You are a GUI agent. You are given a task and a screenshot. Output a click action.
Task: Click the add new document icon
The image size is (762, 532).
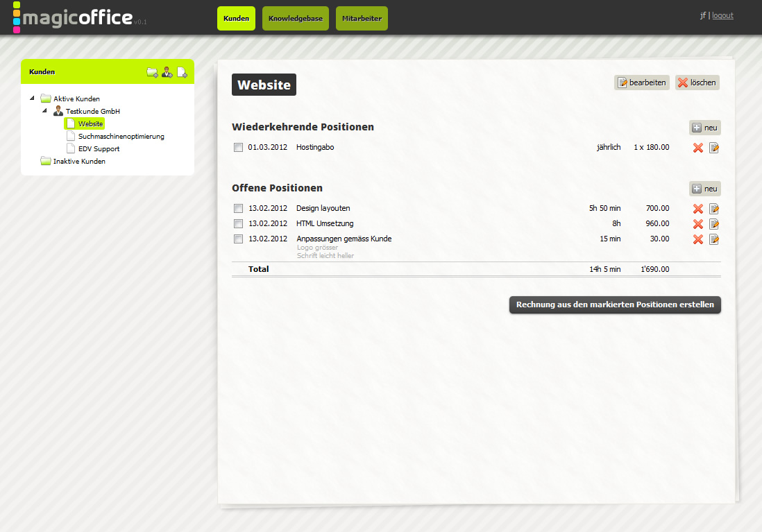click(x=182, y=72)
